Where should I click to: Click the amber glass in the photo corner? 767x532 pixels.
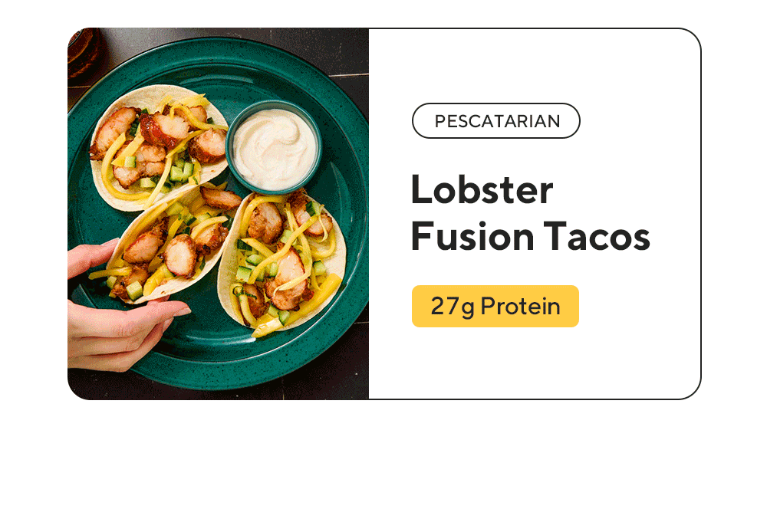click(83, 51)
